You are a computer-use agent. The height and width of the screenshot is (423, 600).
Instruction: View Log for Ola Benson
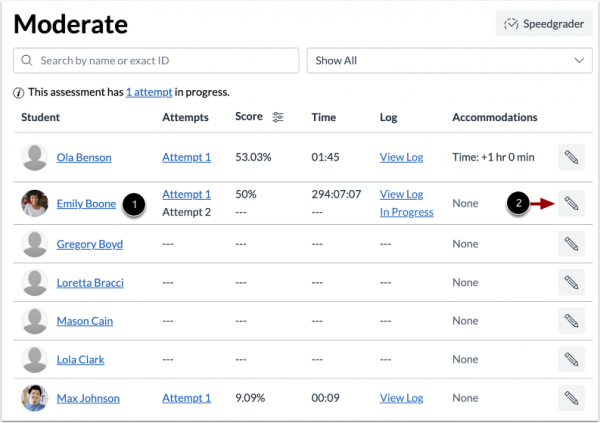(401, 157)
